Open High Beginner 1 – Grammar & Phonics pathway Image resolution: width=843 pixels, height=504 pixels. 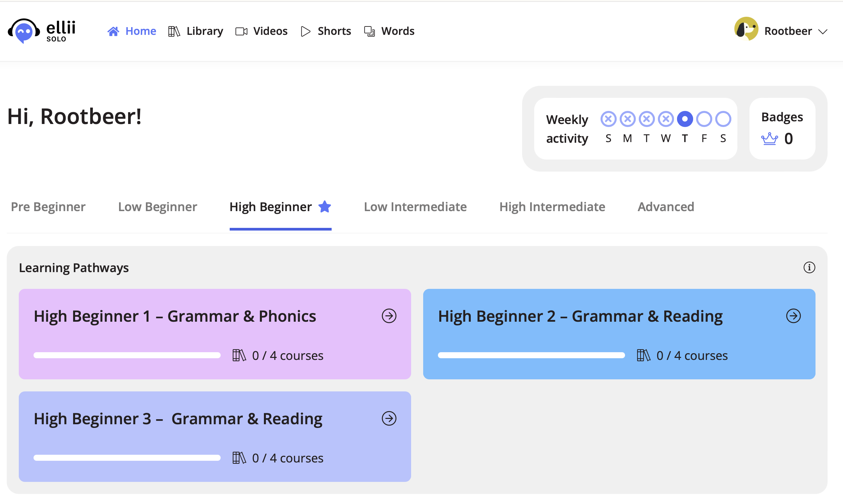215,334
